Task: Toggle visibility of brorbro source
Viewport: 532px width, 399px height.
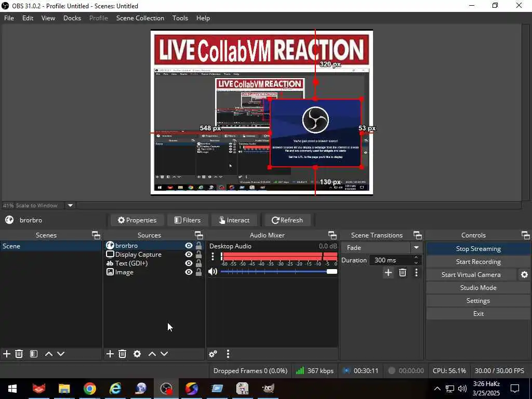Action: (x=189, y=245)
